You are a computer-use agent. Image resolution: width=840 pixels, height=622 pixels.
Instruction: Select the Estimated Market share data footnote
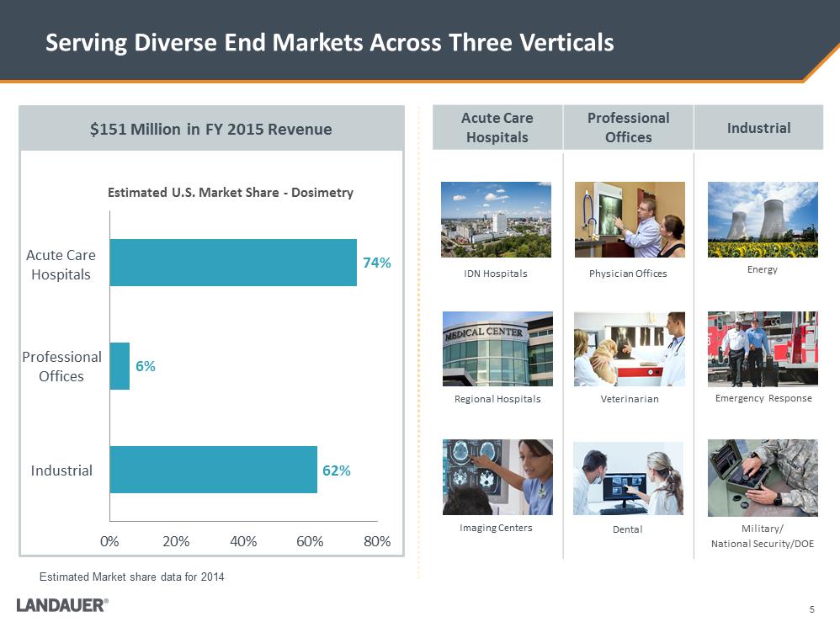click(132, 577)
